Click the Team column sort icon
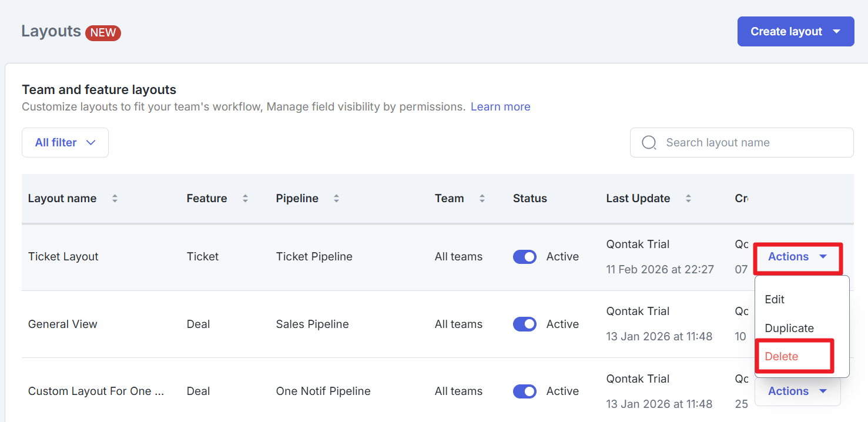868x422 pixels. click(x=482, y=199)
